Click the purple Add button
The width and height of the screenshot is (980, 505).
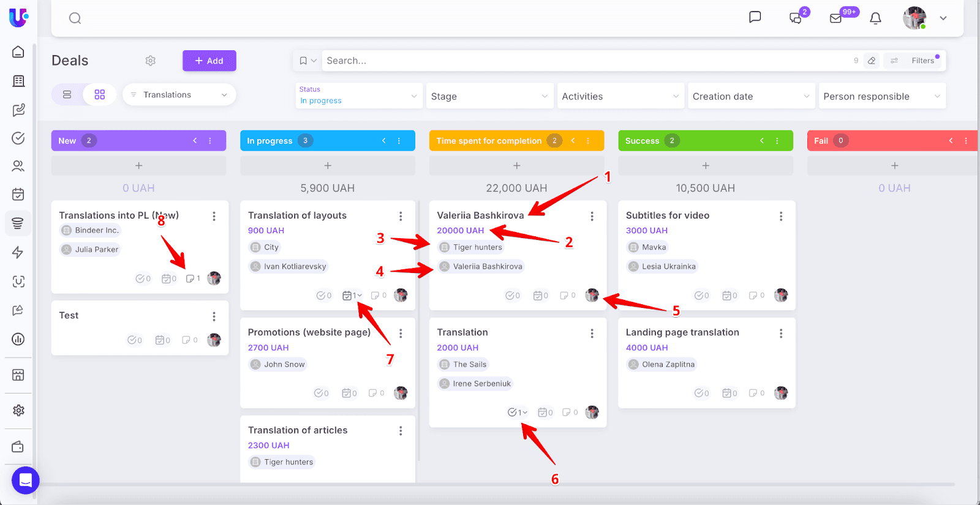[209, 61]
